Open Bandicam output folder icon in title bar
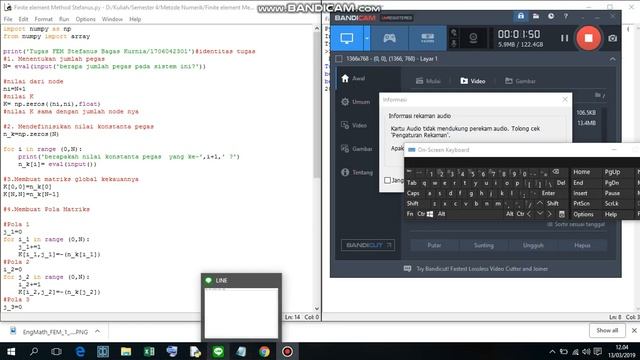Screen dimensions: 640x360 [x=536, y=16]
